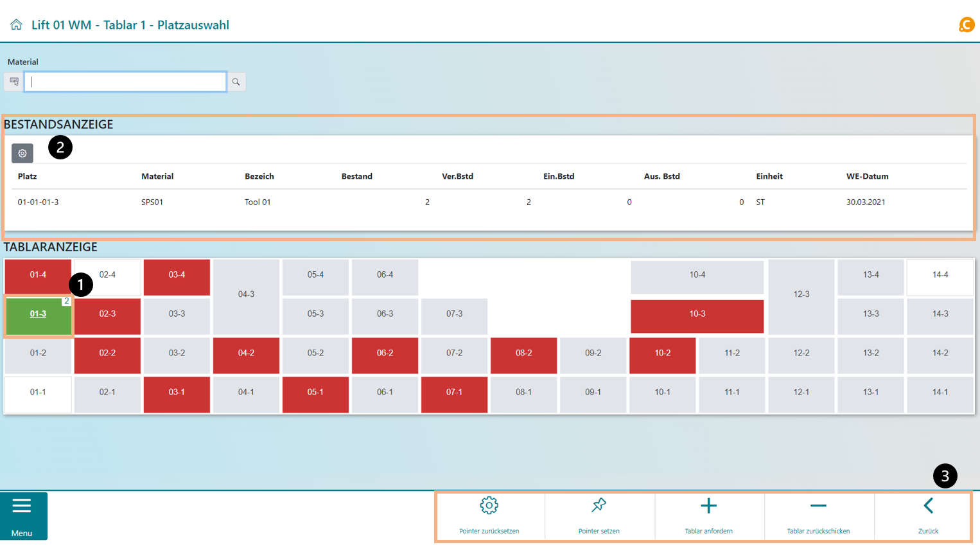980x545 pixels.
Task: Click the Bestand column header
Action: tap(356, 176)
